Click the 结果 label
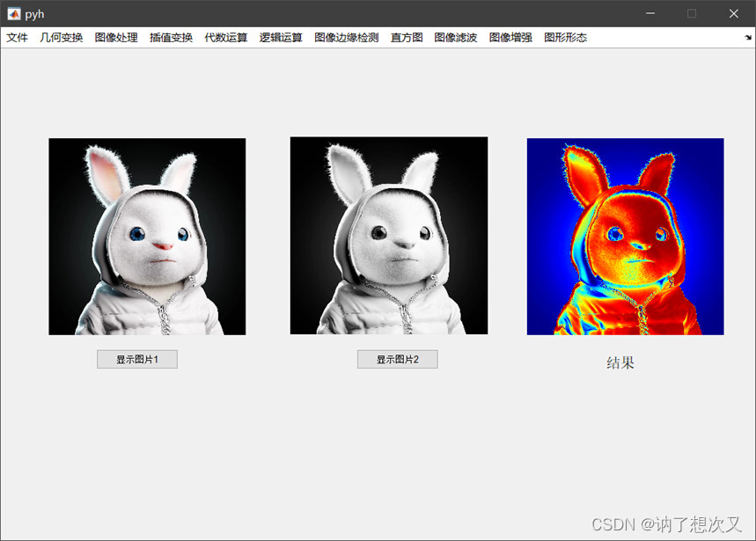The height and width of the screenshot is (541, 756). coord(620,362)
